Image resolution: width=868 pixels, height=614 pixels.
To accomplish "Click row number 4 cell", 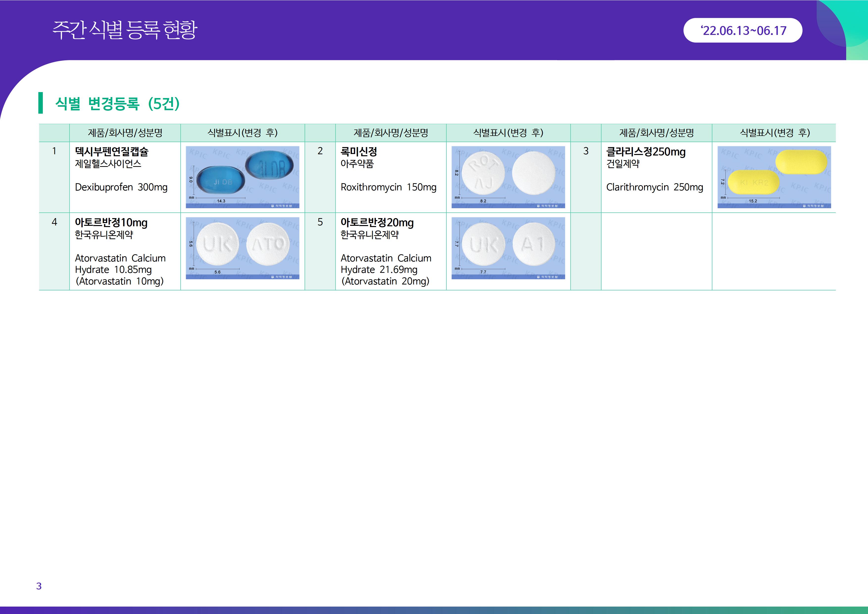I will [x=54, y=222].
